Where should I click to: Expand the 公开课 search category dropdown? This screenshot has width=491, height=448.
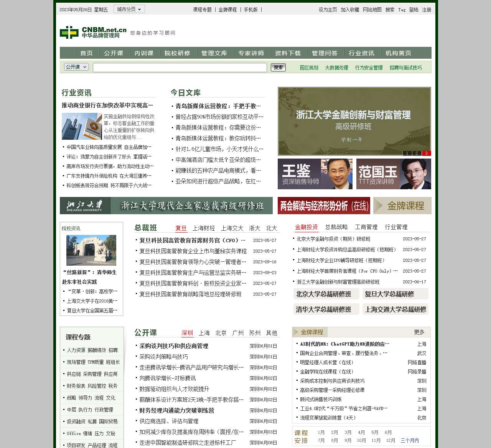[76, 67]
